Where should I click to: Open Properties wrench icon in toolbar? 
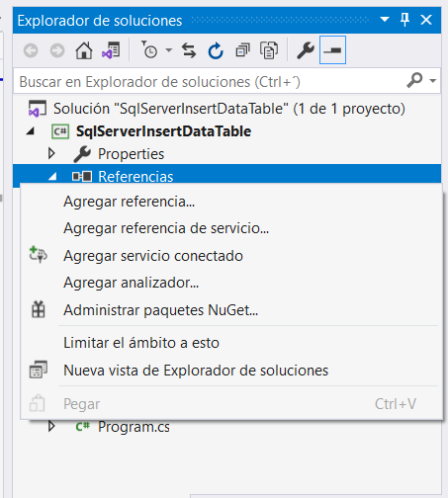(306, 50)
